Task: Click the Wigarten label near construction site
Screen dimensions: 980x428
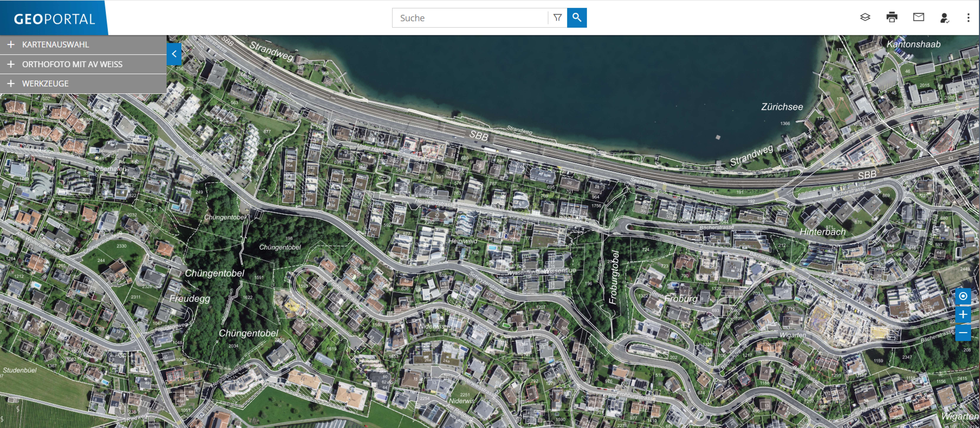Action: pos(793,335)
